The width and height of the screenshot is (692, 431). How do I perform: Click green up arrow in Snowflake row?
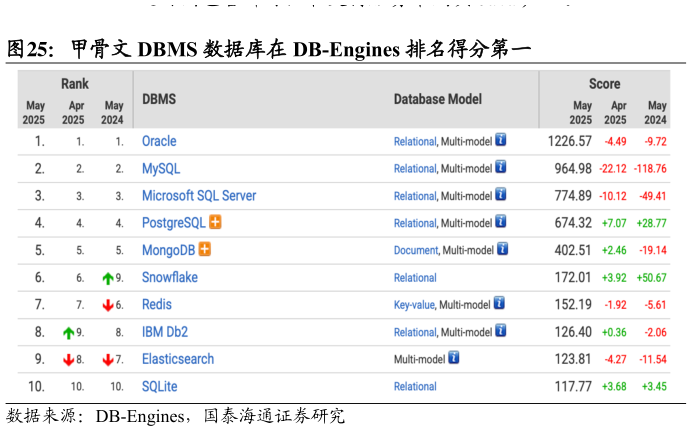(108, 278)
